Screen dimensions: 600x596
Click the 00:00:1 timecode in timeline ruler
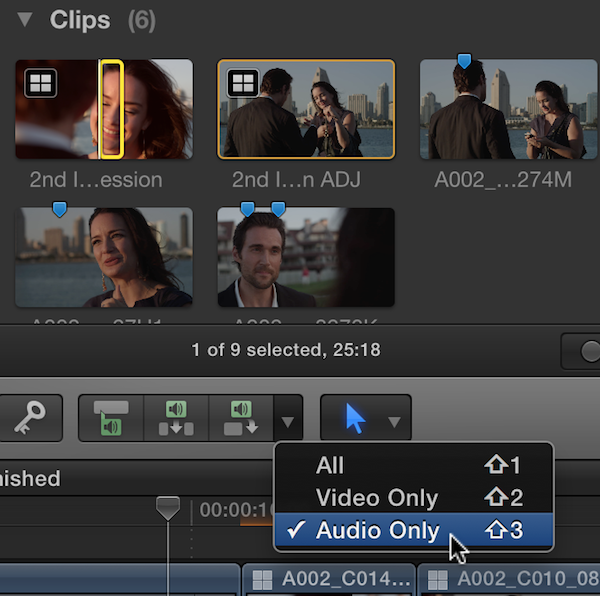tap(236, 510)
